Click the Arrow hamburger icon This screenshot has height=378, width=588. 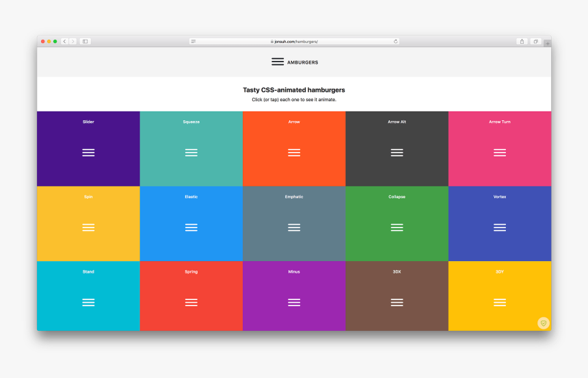pyautogui.click(x=294, y=152)
